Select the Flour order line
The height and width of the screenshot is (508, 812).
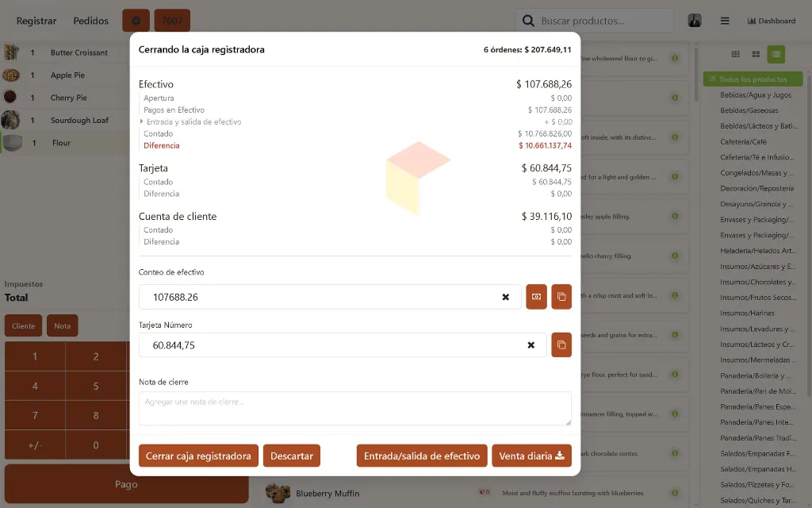click(x=65, y=143)
